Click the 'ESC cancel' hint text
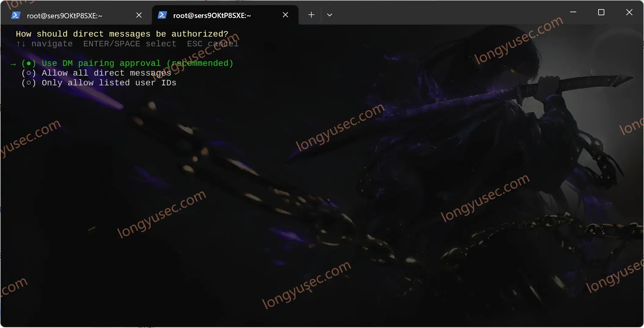 tap(213, 44)
